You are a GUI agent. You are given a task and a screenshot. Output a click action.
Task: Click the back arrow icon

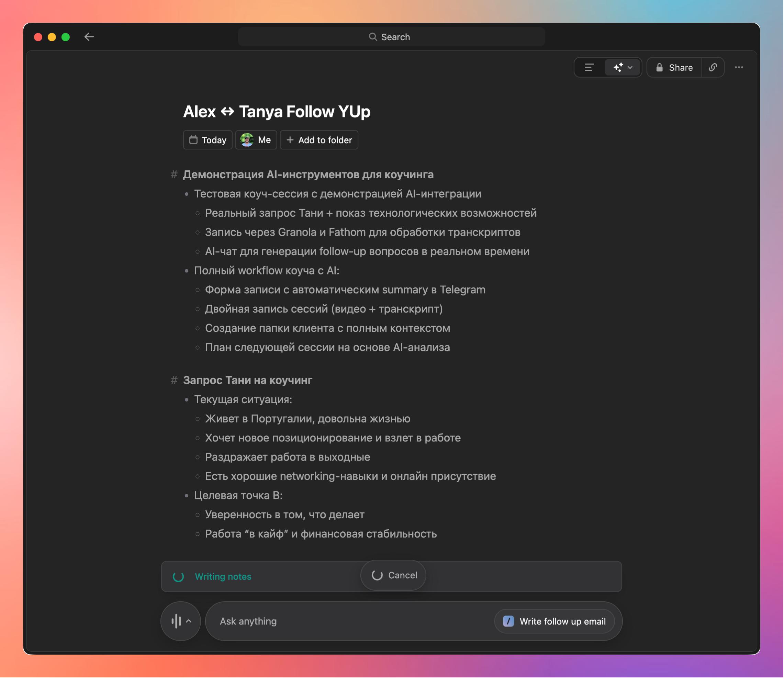[x=89, y=37]
